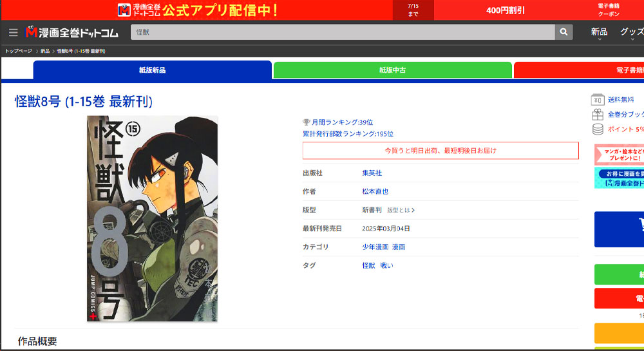
Task: Click the 今買うと明日出荷 shipping notice
Action: pyautogui.click(x=440, y=151)
